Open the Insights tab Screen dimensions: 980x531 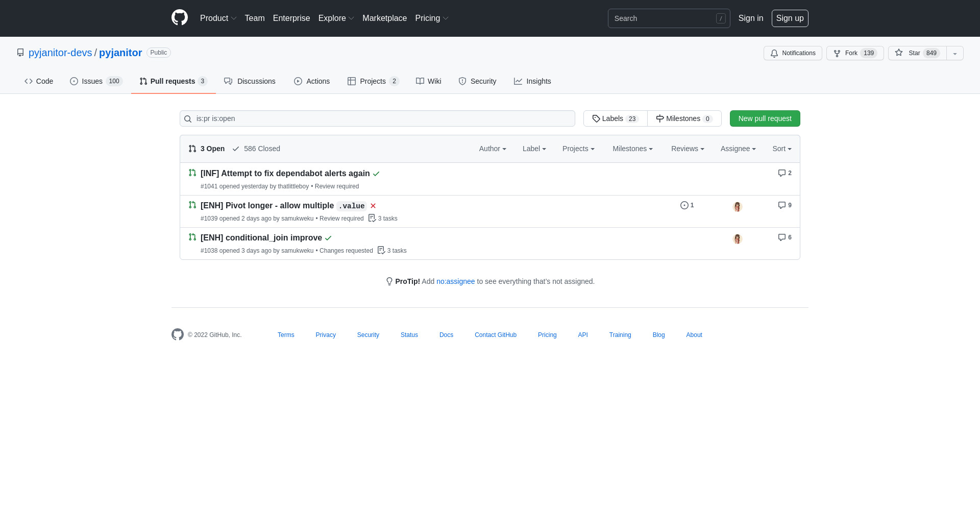pos(532,81)
